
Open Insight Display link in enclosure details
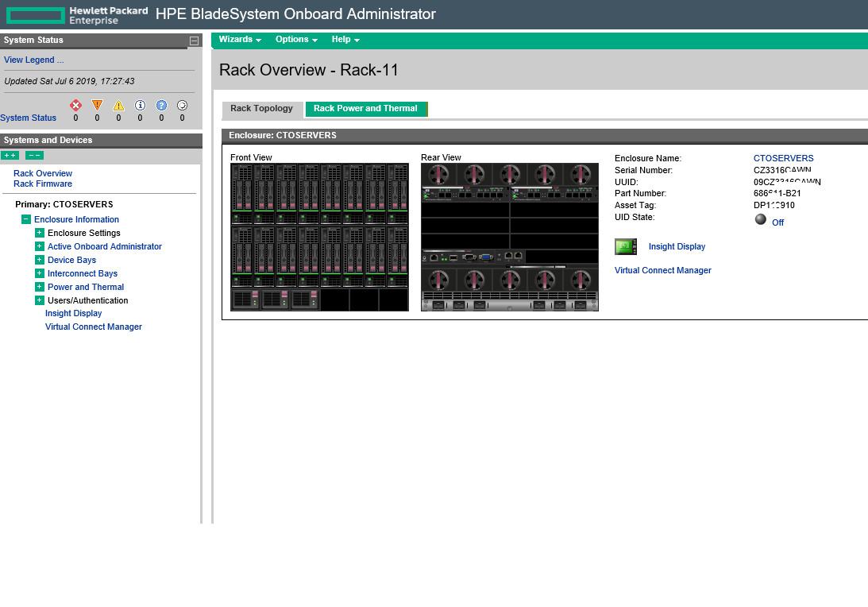pyautogui.click(x=677, y=246)
